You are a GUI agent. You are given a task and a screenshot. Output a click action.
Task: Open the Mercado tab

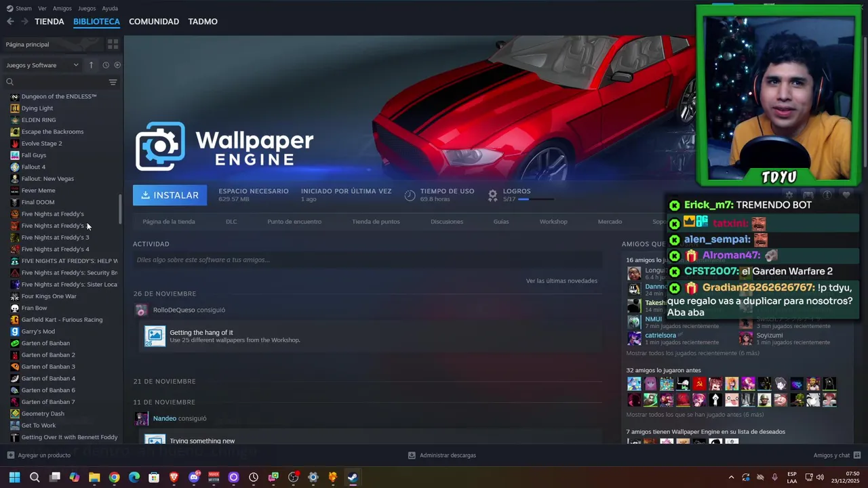tap(610, 222)
